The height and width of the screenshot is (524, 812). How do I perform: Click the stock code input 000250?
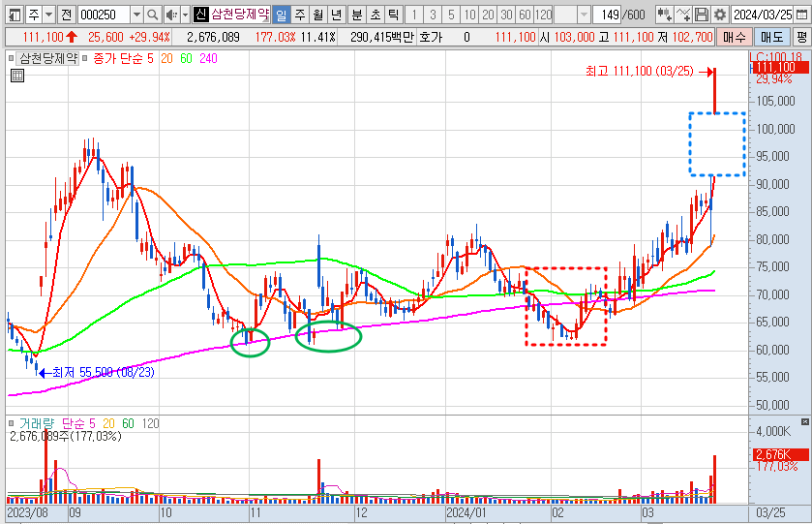(x=104, y=15)
